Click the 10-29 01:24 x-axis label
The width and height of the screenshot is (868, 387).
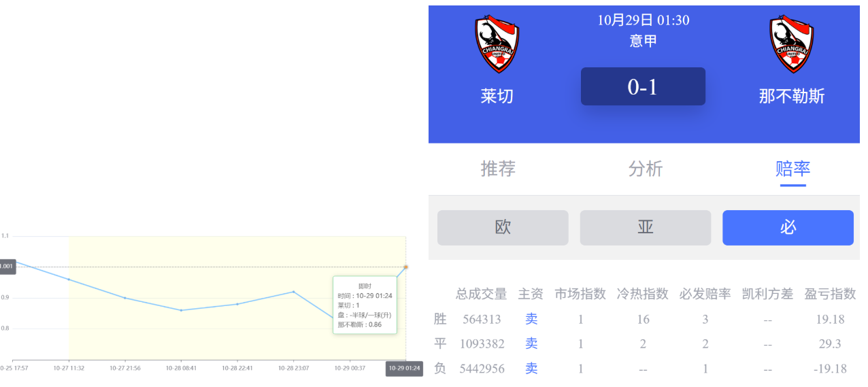tap(404, 368)
